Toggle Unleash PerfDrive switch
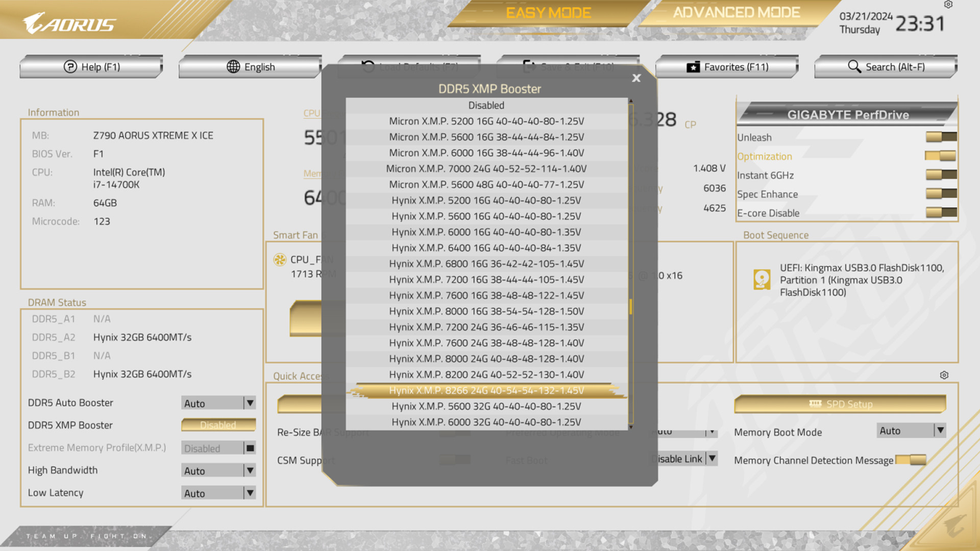This screenshot has height=551, width=980. [941, 137]
